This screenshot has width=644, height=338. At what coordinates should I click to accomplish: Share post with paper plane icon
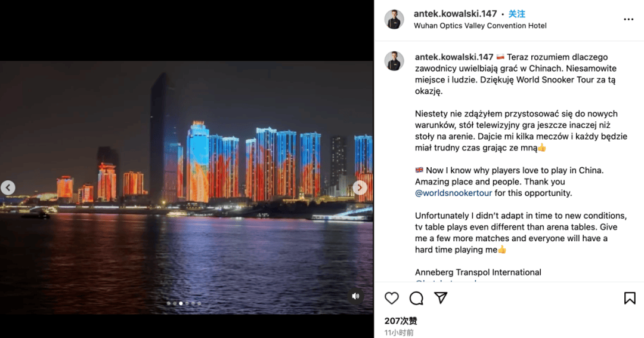(441, 298)
